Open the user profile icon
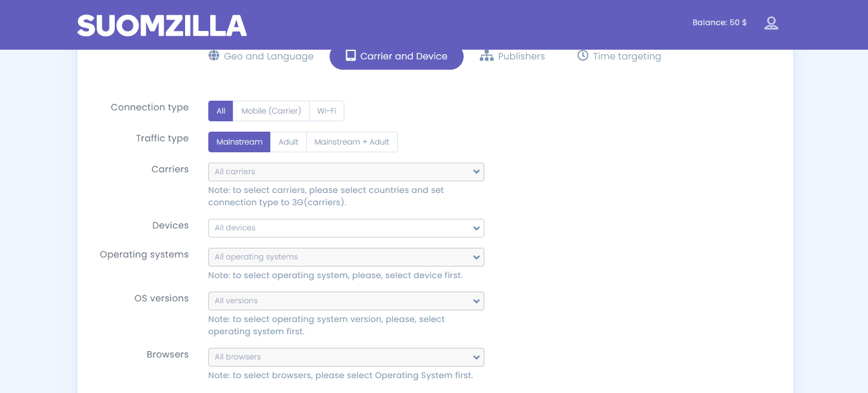 [x=771, y=23]
